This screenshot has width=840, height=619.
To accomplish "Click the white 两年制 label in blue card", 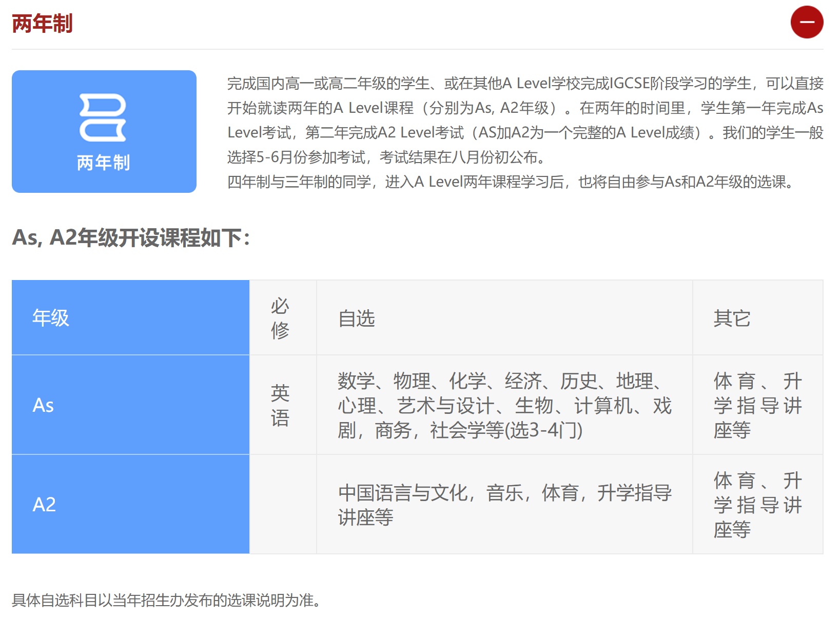I will [103, 163].
